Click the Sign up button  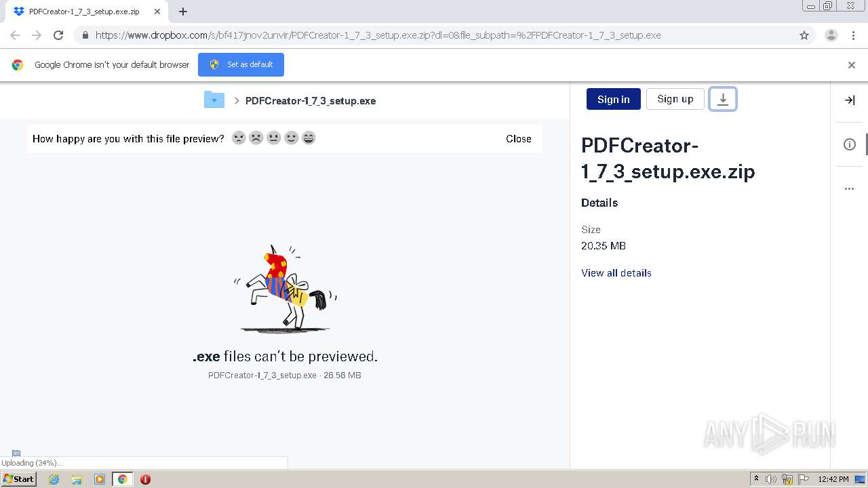pos(675,99)
